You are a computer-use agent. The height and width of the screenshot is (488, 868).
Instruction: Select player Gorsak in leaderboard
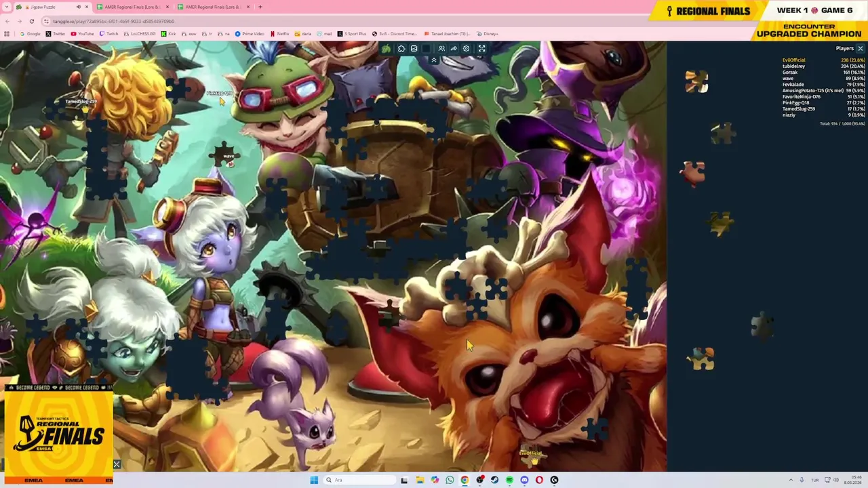(790, 73)
